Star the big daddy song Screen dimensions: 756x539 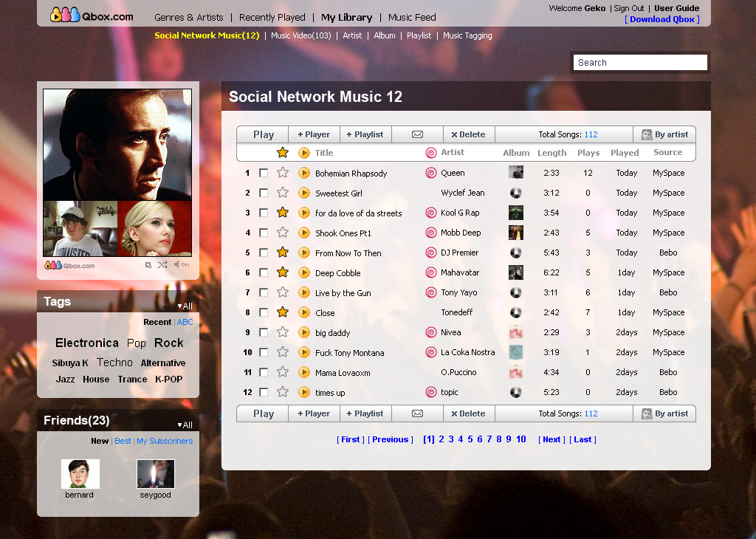click(283, 332)
